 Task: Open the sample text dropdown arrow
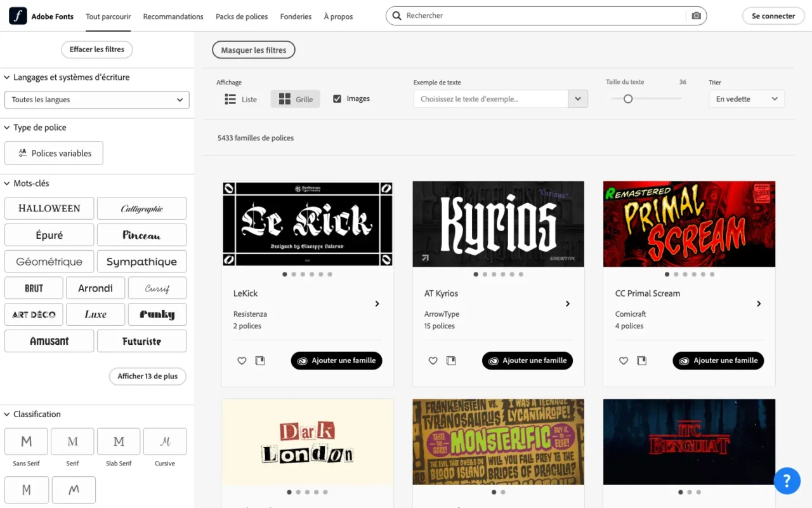click(x=578, y=98)
